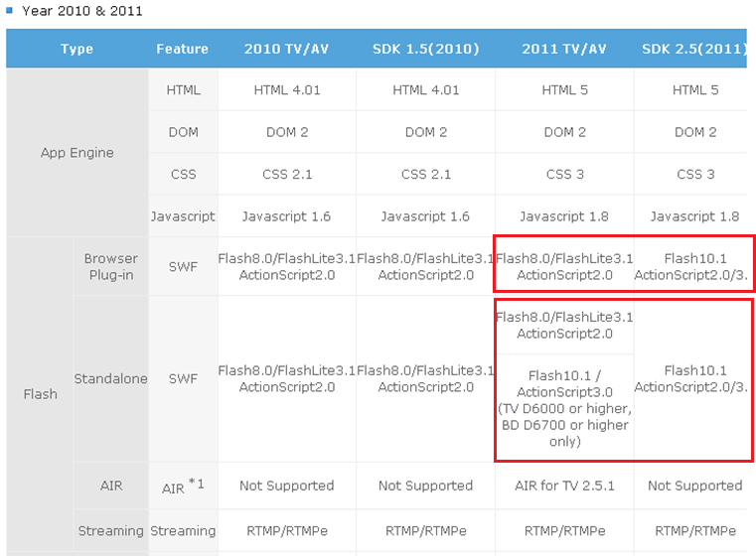Click 'SWF' in the Standalone row
The image size is (756, 557).
point(183,378)
